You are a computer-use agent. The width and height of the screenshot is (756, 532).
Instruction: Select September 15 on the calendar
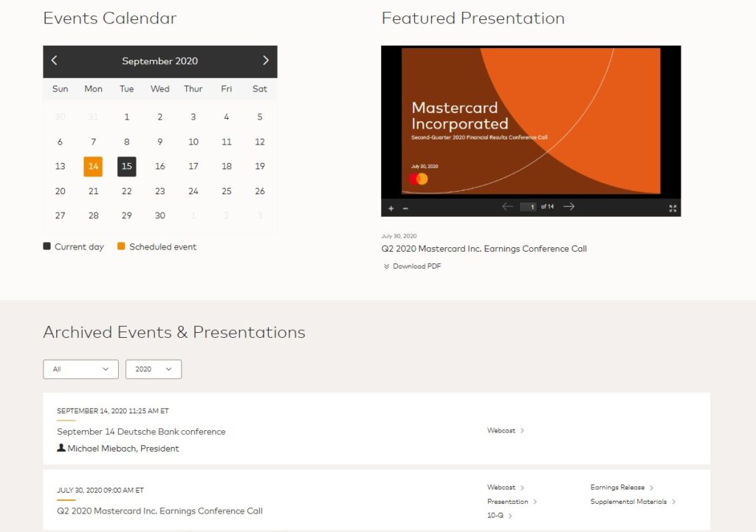pos(126,167)
